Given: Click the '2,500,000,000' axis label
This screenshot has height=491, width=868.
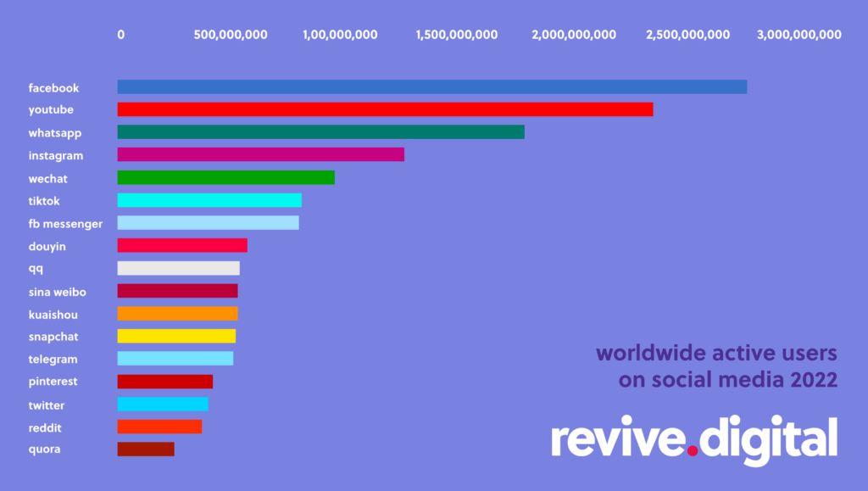Looking at the screenshot, I should (688, 35).
